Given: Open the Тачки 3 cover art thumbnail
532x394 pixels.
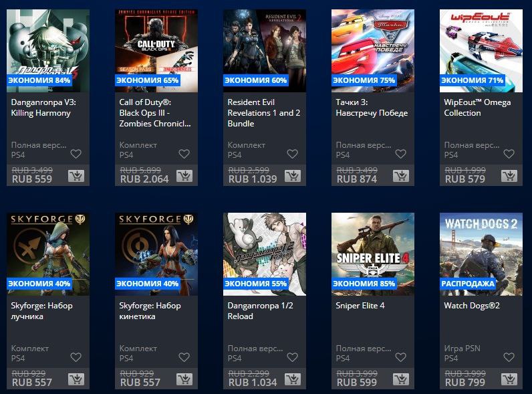Looking at the screenshot, I should (x=372, y=51).
